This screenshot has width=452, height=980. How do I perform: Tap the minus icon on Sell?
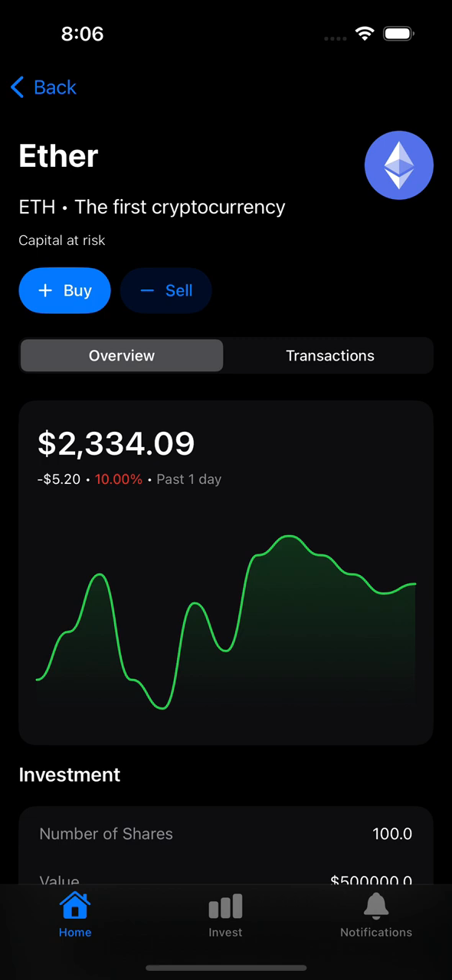pyautogui.click(x=147, y=290)
